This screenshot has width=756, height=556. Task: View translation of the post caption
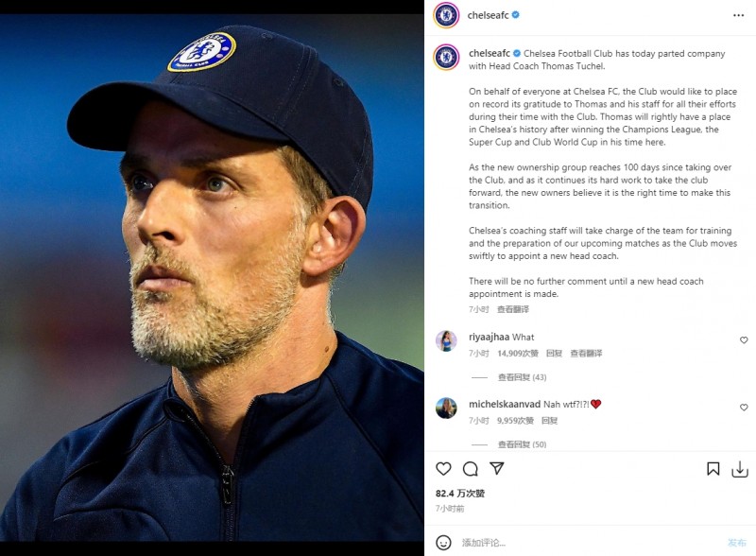pos(513,309)
